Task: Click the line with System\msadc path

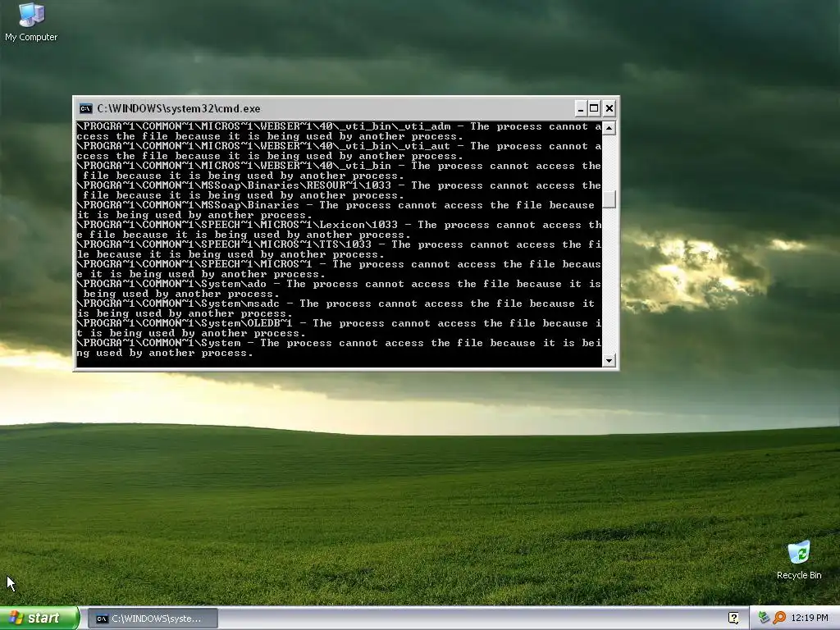Action: pyautogui.click(x=336, y=304)
